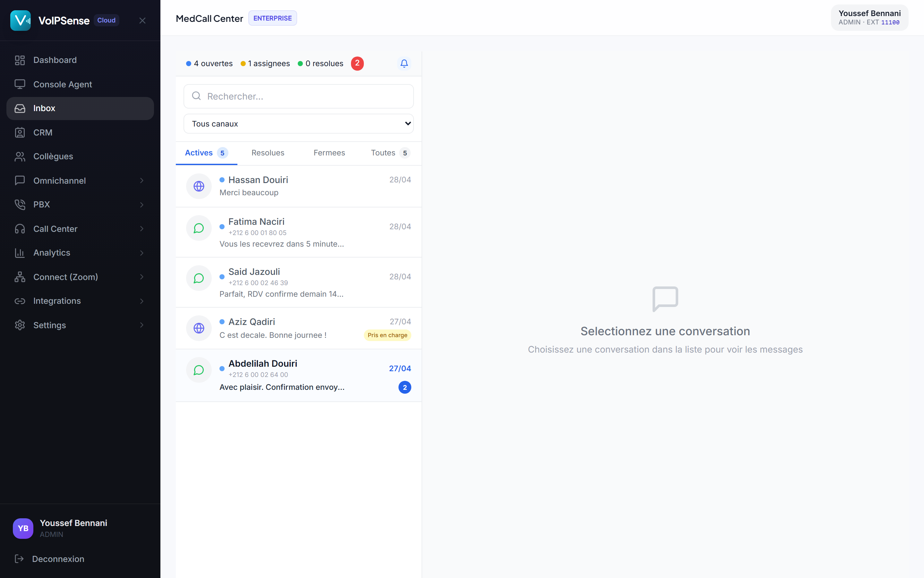Click the Analytics bar chart icon
The height and width of the screenshot is (578, 924).
[x=20, y=253]
